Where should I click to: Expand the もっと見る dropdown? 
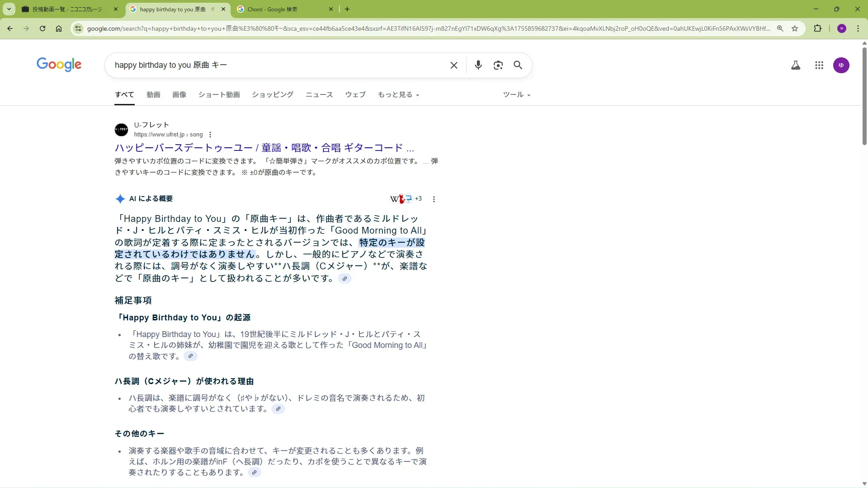pyautogui.click(x=398, y=95)
